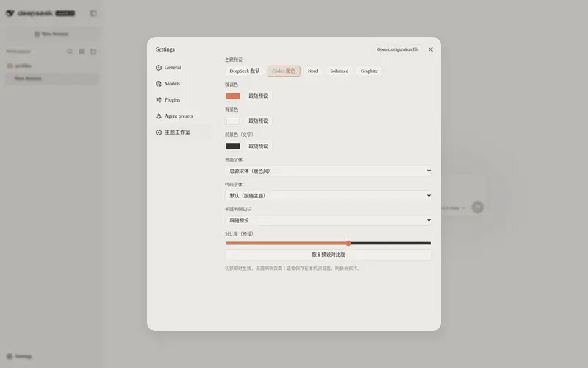Click 跟随预设 beside the 背景色 swatch

coord(258,121)
